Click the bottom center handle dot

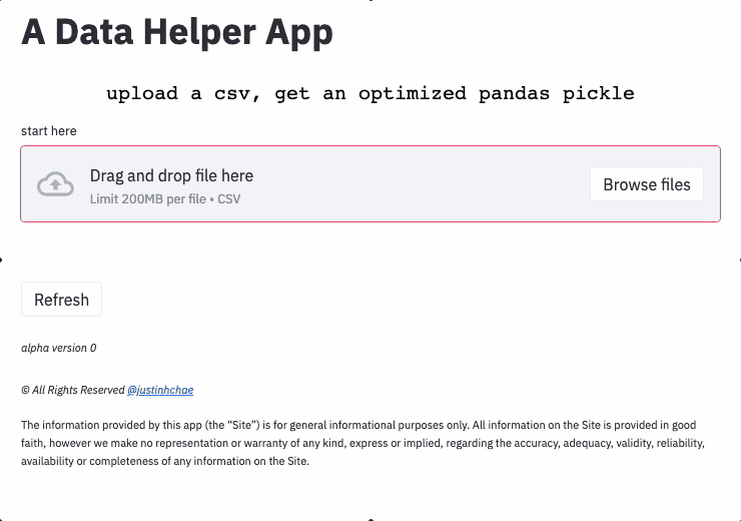(371, 519)
